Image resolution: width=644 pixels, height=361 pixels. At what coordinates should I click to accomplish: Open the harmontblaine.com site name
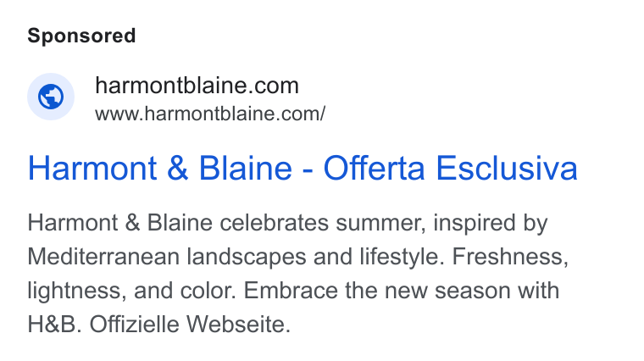click(x=197, y=86)
